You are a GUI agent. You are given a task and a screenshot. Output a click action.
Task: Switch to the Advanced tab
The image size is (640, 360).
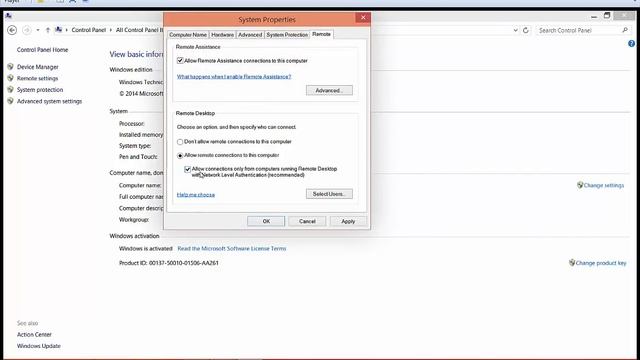pos(250,35)
